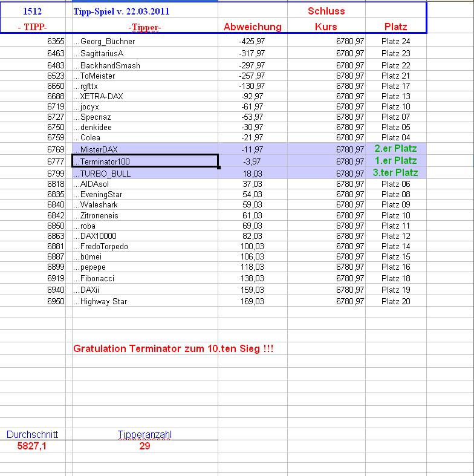The width and height of the screenshot is (474, 476).
Task: Select the denkidee name cell
Action: (x=144, y=128)
